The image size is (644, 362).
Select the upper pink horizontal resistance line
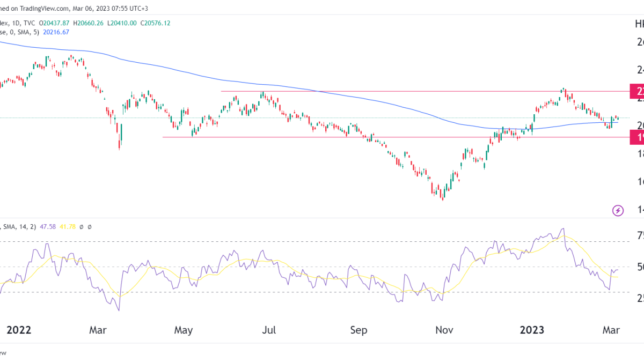pos(376,91)
